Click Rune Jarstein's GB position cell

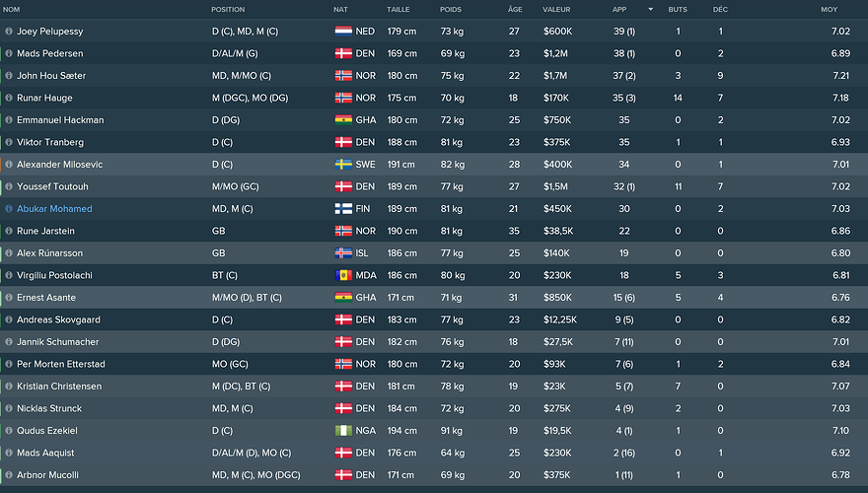click(218, 231)
